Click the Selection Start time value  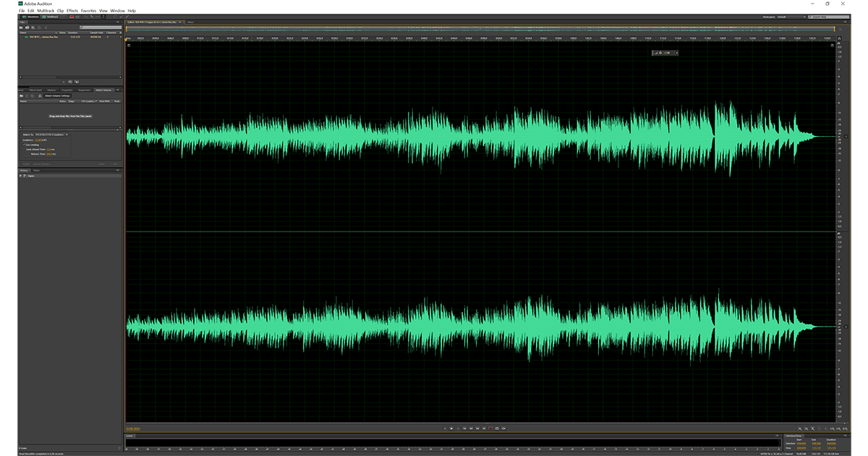click(801, 444)
